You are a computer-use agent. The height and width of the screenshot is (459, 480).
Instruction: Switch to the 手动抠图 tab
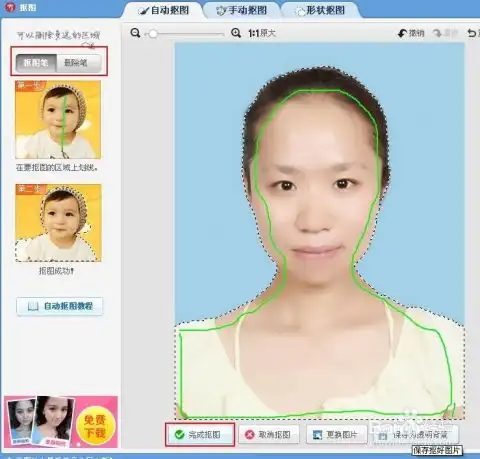pos(242,10)
